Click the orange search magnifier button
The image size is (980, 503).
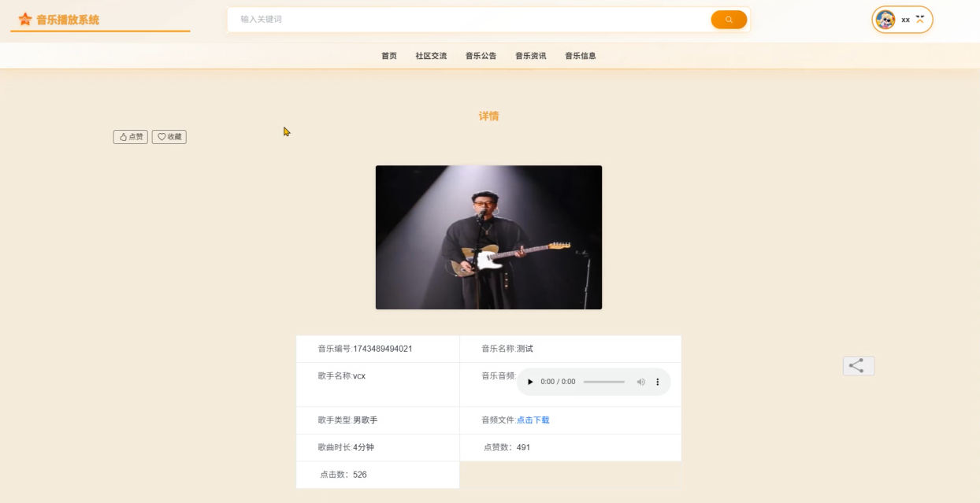[x=729, y=20]
